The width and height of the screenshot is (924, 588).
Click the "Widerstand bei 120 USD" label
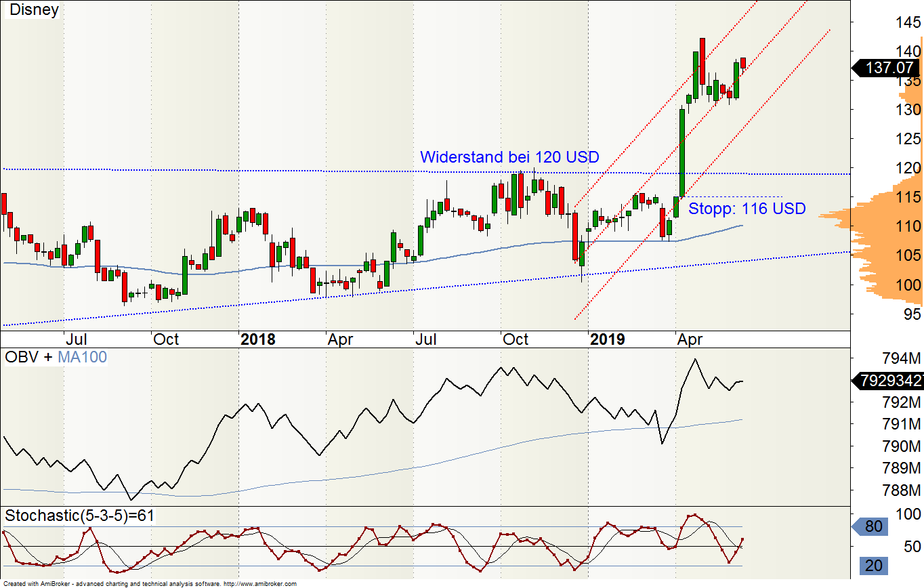point(509,157)
